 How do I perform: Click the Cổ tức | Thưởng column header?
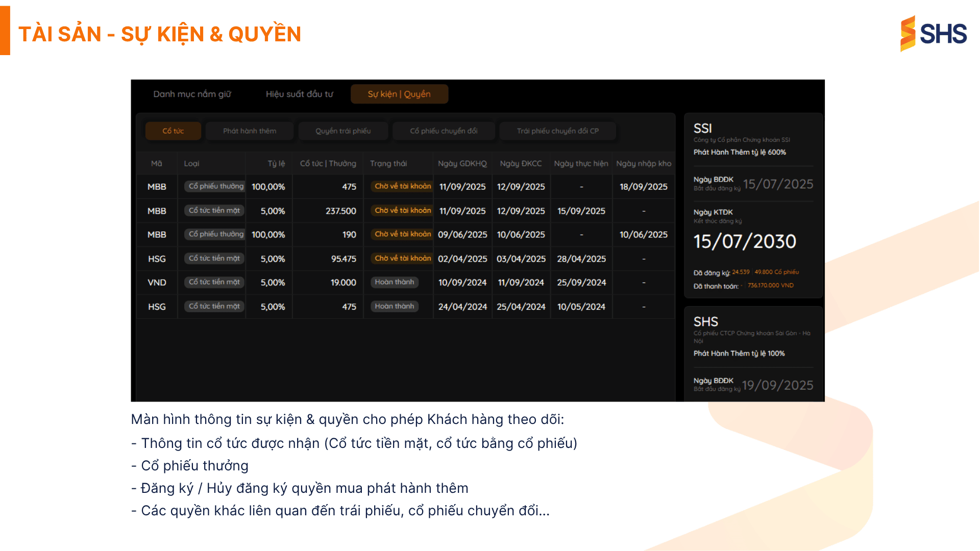click(328, 164)
